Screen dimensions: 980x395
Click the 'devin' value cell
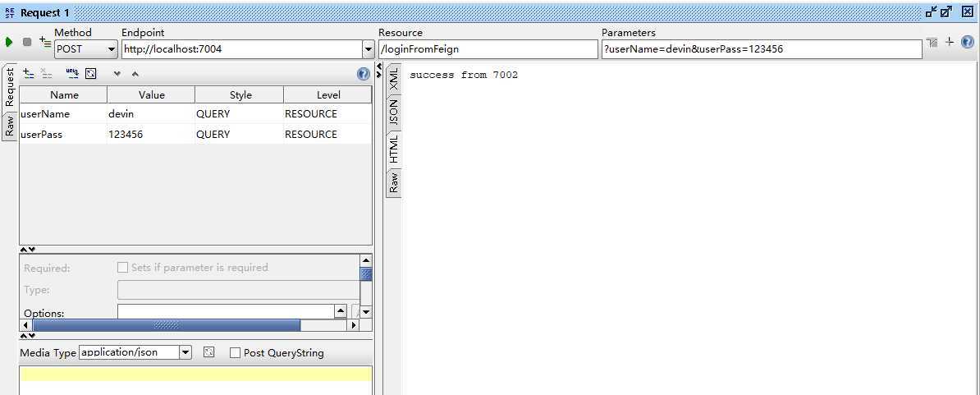(x=151, y=114)
